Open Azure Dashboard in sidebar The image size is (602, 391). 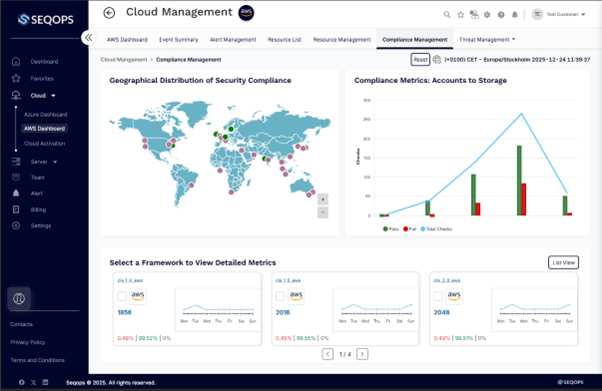[x=45, y=114]
